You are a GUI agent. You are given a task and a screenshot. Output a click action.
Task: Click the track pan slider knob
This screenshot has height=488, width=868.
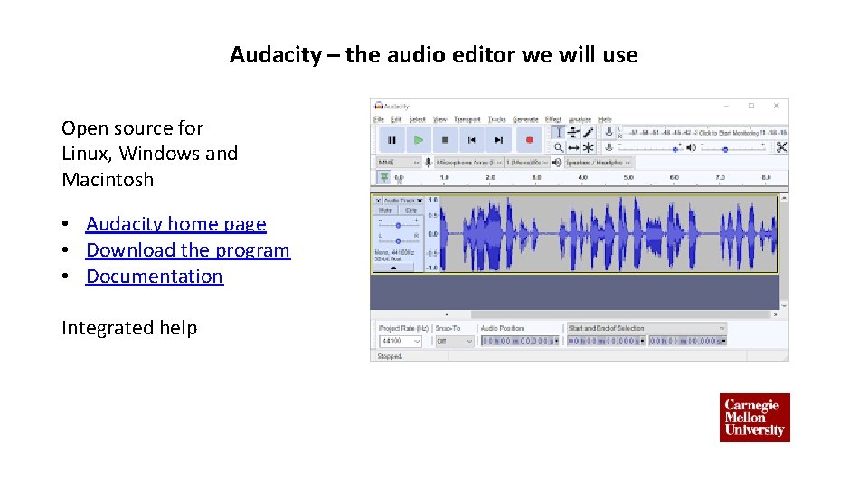(x=398, y=241)
